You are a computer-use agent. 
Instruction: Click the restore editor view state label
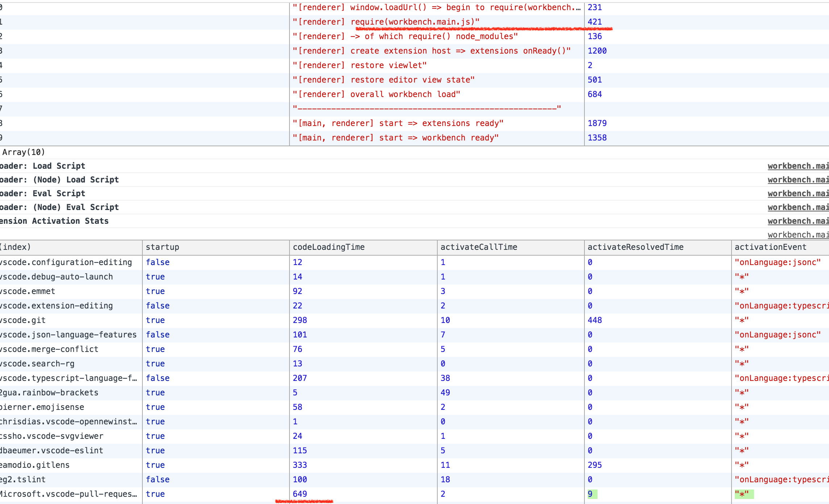point(383,80)
